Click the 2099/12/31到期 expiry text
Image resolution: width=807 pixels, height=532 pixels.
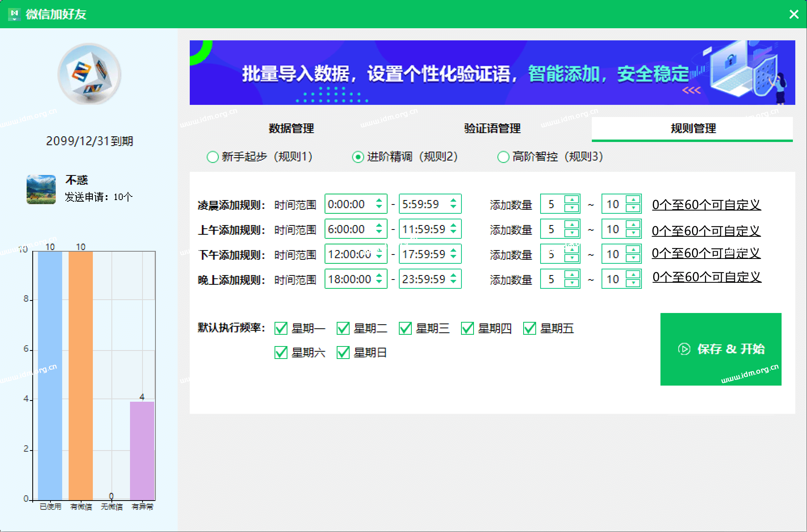(x=89, y=141)
